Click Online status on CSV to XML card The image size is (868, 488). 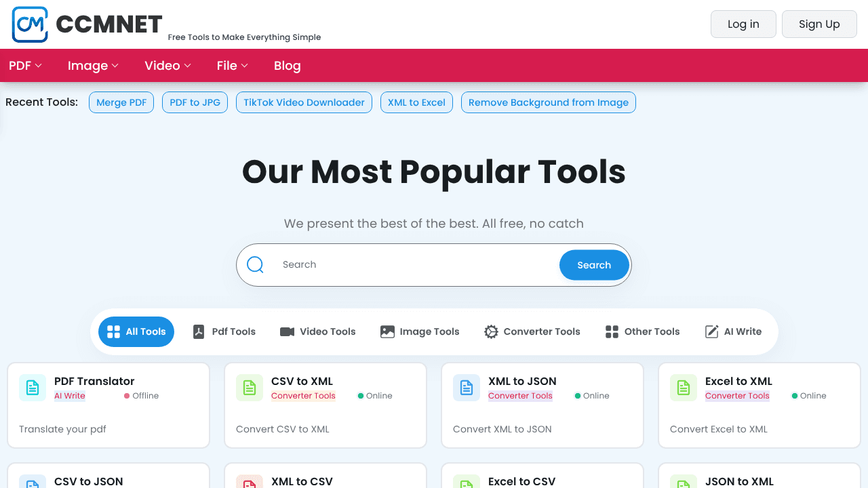click(x=375, y=396)
